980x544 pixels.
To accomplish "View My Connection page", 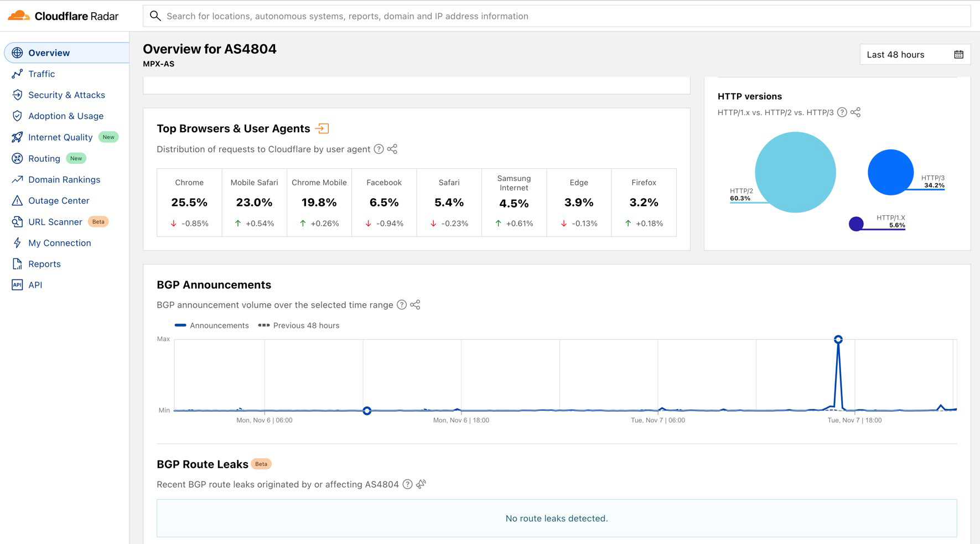I will coord(60,243).
